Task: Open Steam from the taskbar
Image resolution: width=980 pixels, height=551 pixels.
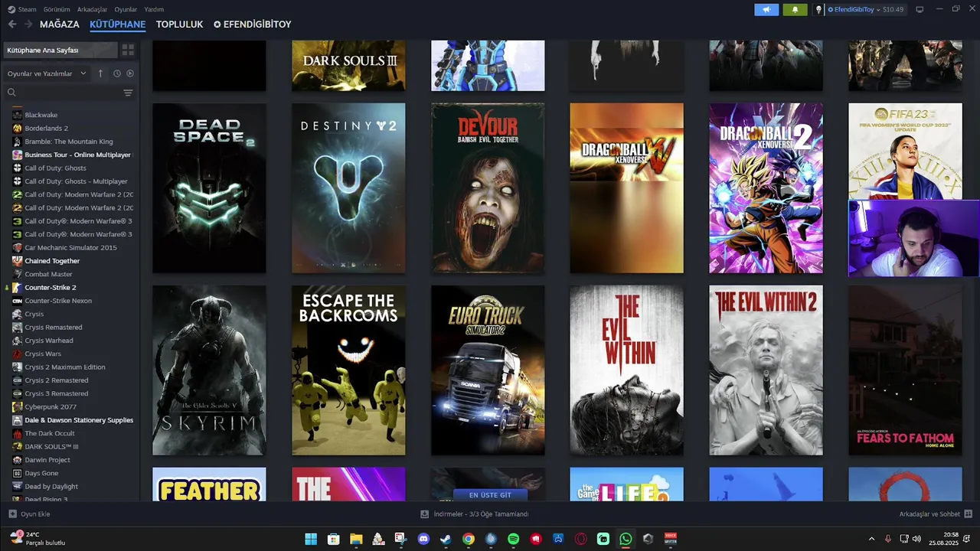Action: point(446,539)
